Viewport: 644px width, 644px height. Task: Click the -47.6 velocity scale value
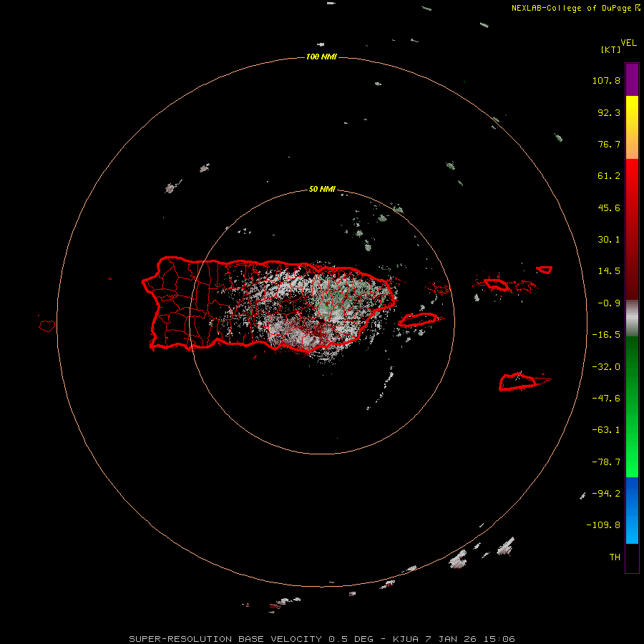606,399
